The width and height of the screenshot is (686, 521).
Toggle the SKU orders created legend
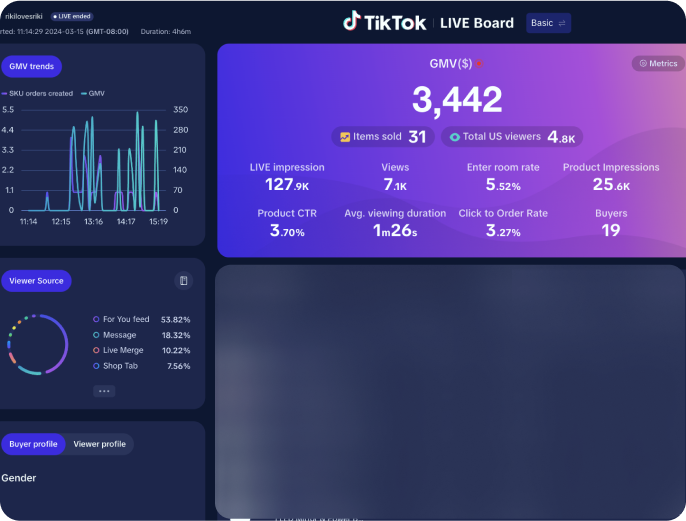37,93
